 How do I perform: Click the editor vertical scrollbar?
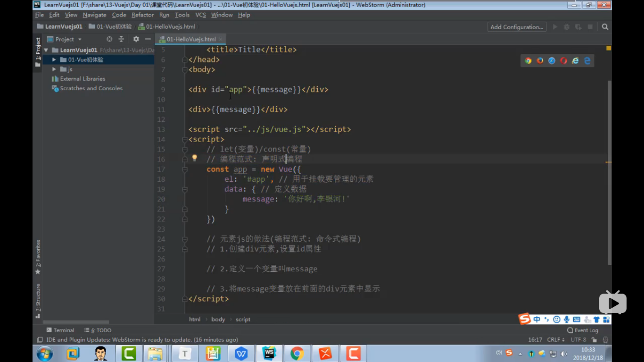click(x=610, y=172)
